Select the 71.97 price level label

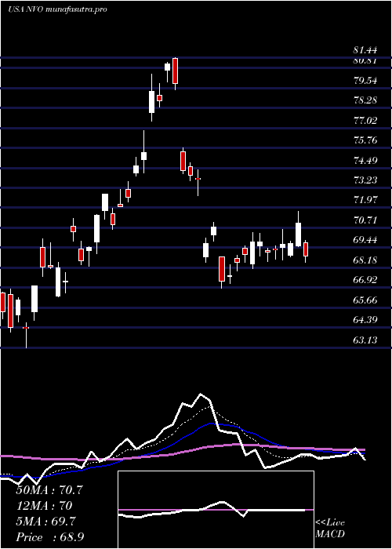[x=365, y=200]
